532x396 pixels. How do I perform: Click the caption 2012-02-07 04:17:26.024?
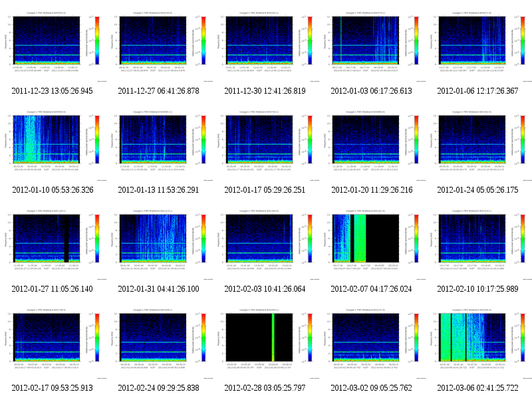click(371, 289)
